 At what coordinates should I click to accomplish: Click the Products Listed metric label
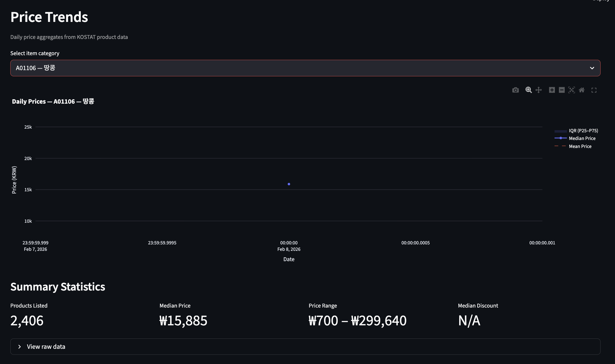click(29, 306)
